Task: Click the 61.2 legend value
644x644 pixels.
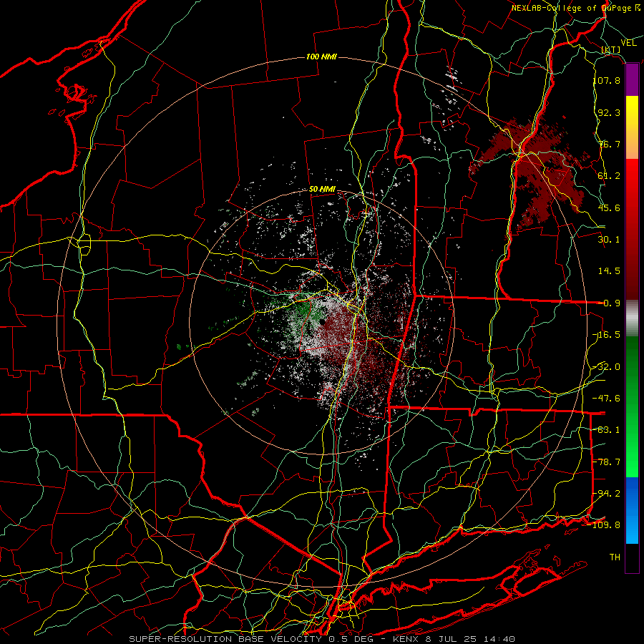Action: click(609, 176)
